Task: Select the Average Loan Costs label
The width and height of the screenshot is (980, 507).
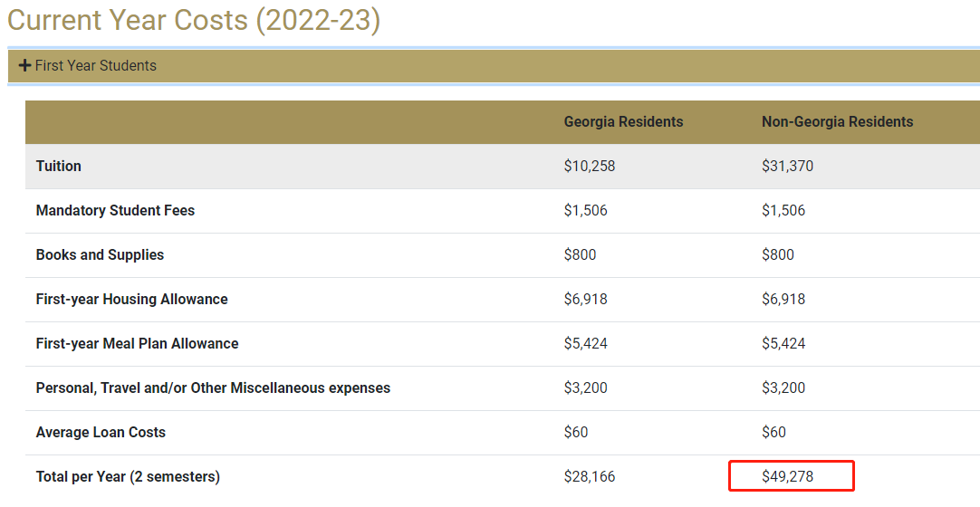Action: coord(101,432)
